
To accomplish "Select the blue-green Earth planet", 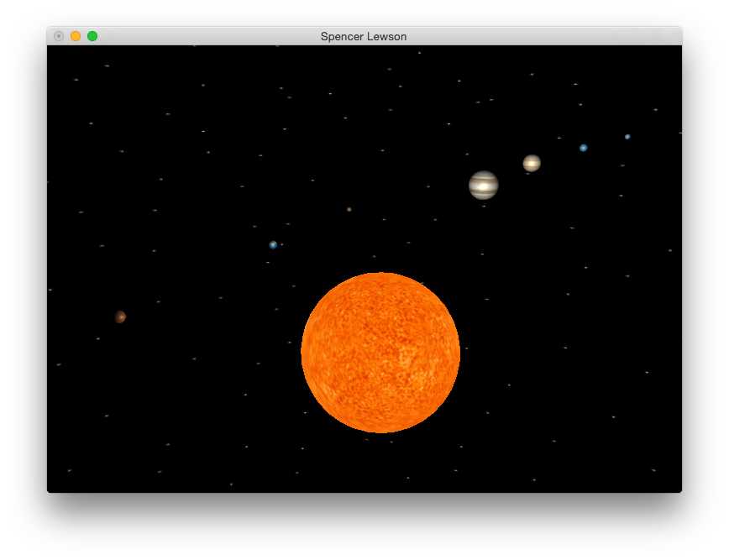I will 273,245.
